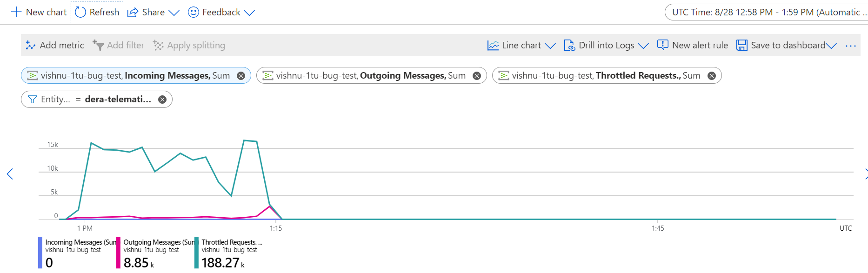Open the Feedback dropdown menu
The image size is (868, 273).
[221, 12]
